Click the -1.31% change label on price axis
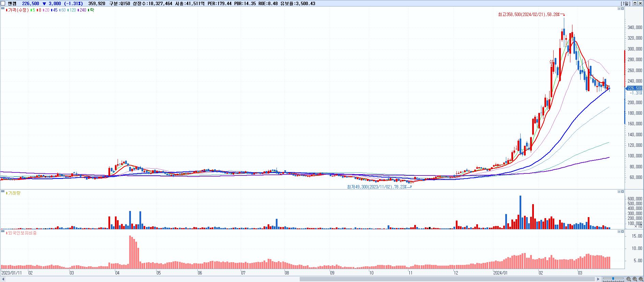This screenshot has width=644, height=282. [635, 93]
